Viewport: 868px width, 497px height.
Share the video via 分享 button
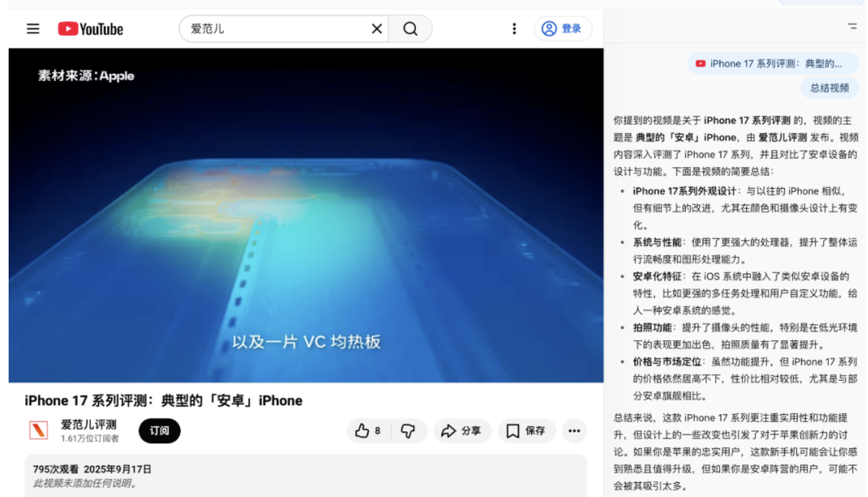(x=463, y=431)
